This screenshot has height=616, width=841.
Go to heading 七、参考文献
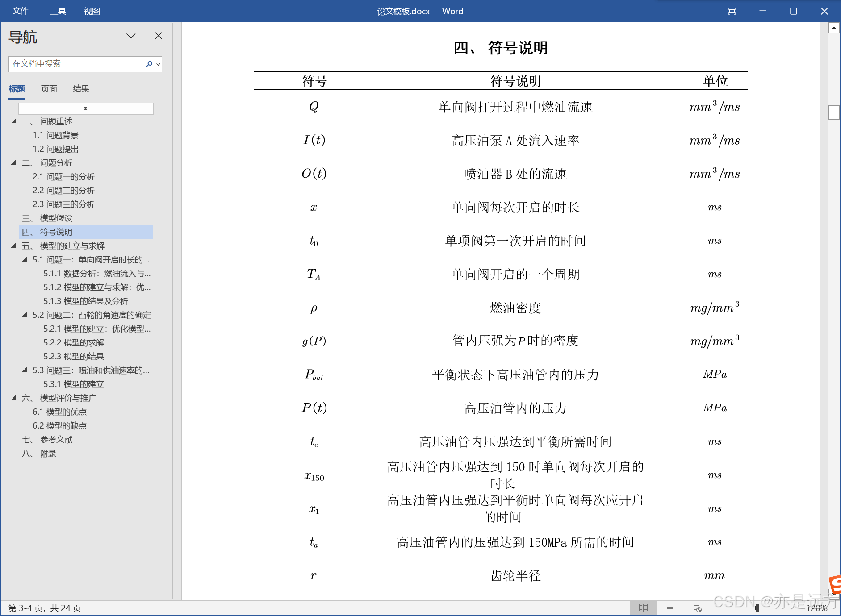[x=47, y=440]
